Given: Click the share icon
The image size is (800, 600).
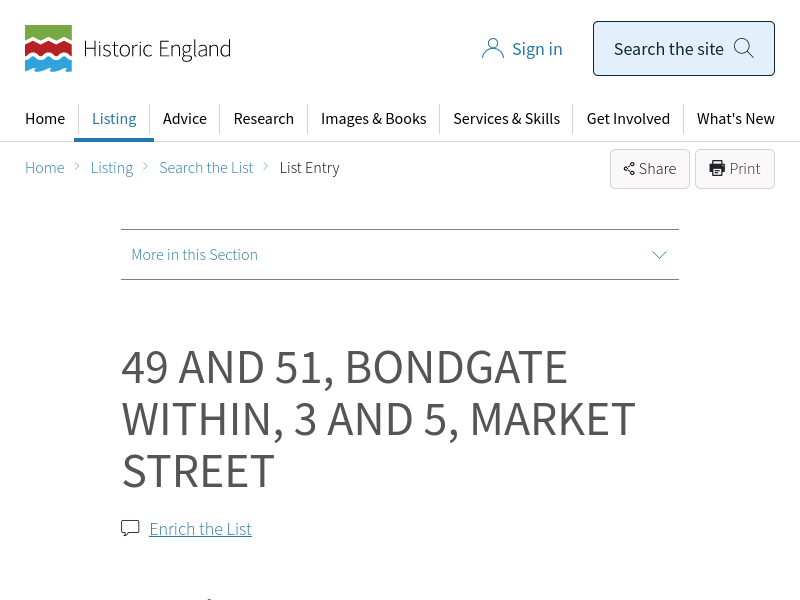Looking at the screenshot, I should (629, 169).
